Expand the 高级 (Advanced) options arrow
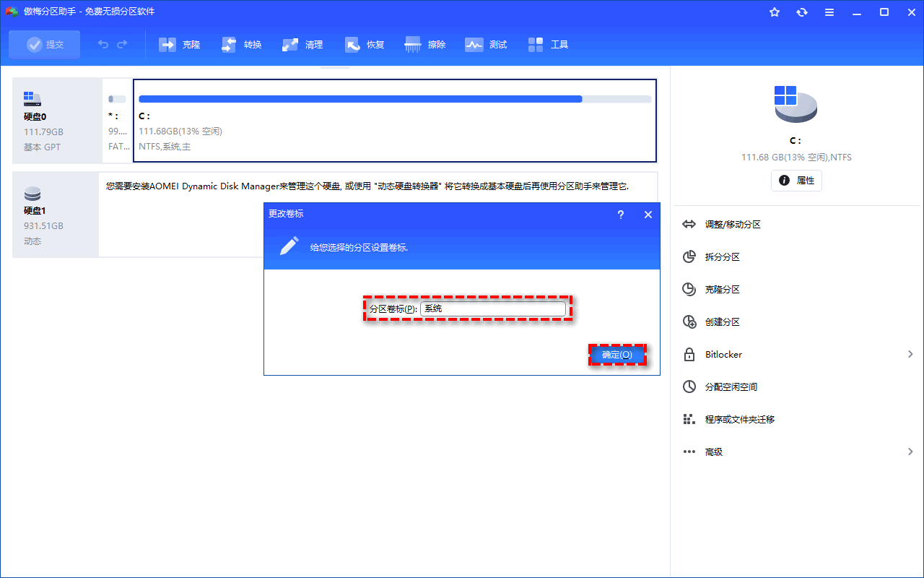This screenshot has width=924, height=578. 910,452
